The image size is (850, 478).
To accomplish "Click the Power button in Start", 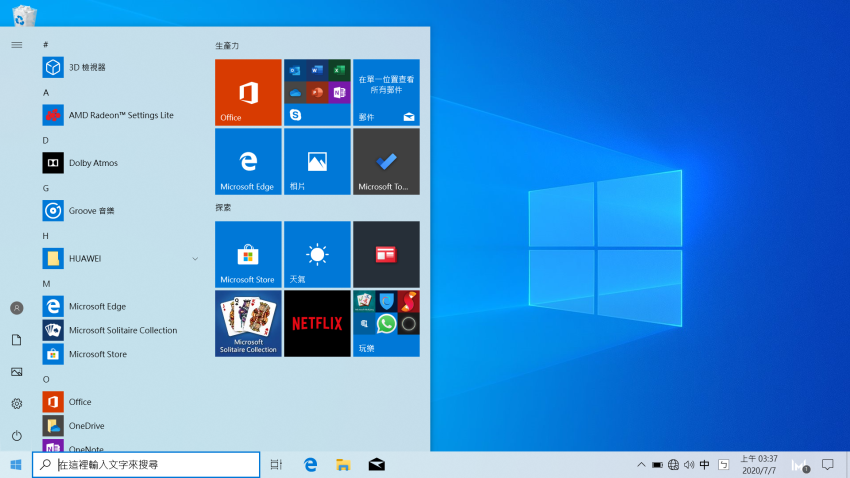I will click(17, 436).
